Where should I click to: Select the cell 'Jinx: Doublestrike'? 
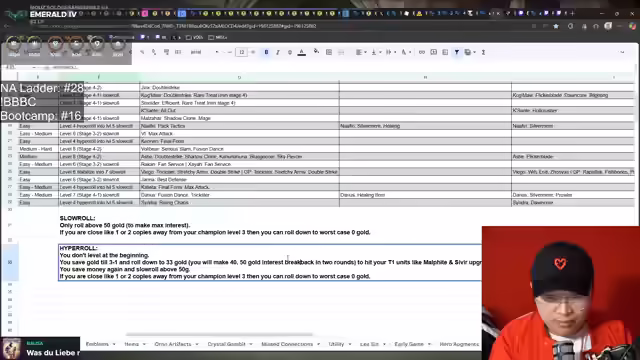click(239, 87)
